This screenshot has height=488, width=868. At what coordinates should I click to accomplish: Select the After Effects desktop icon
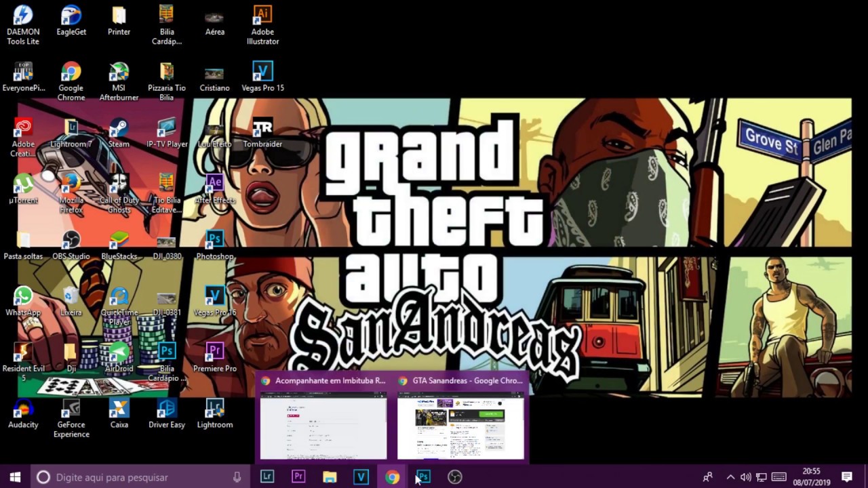pos(215,188)
